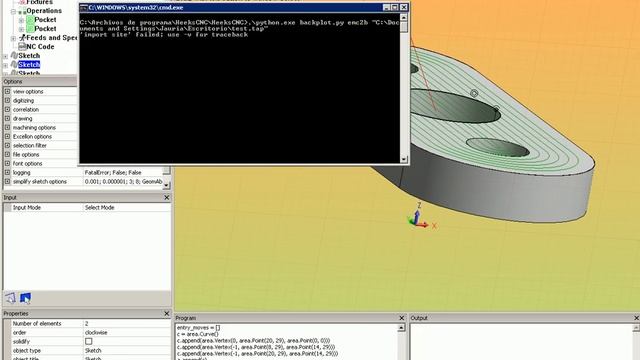Expand file options group

(x=7, y=154)
